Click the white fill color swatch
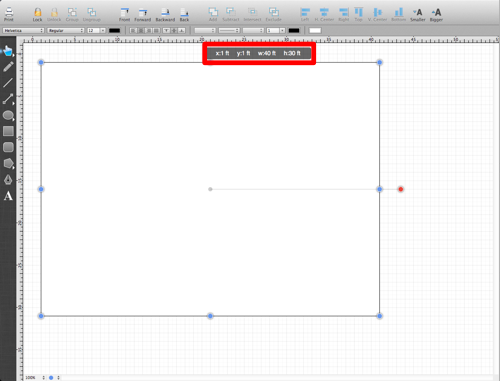 [x=315, y=31]
